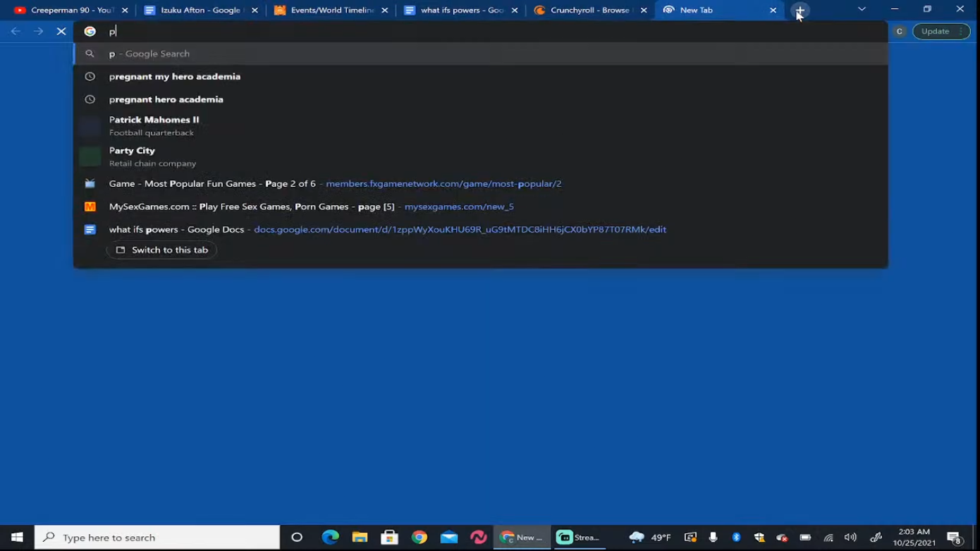Open the Chrome three-dot menu

[x=962, y=31]
